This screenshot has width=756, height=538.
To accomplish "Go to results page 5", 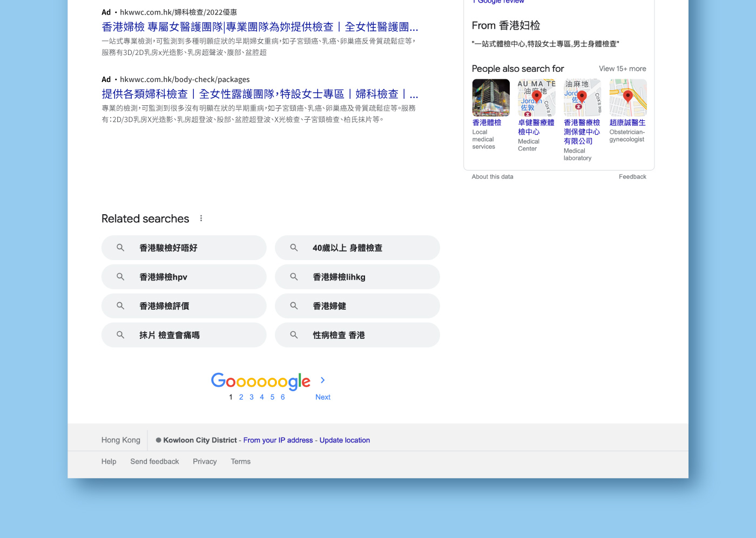I will click(x=272, y=397).
